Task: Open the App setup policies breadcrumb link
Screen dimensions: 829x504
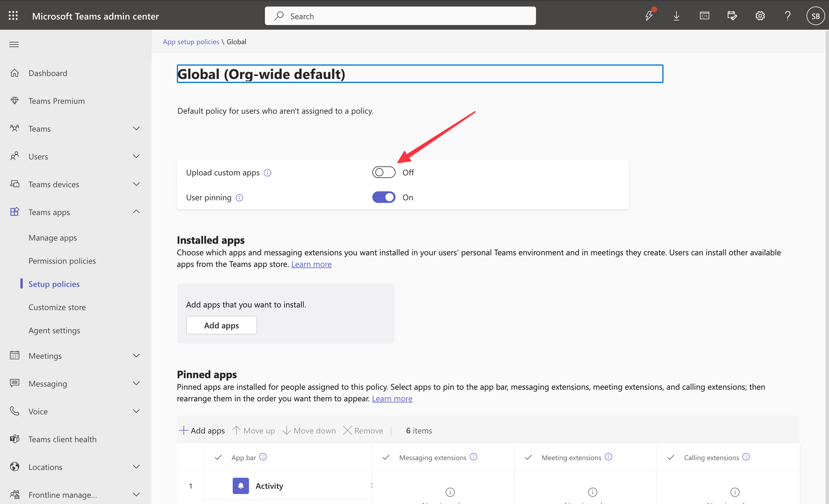Action: (191, 41)
